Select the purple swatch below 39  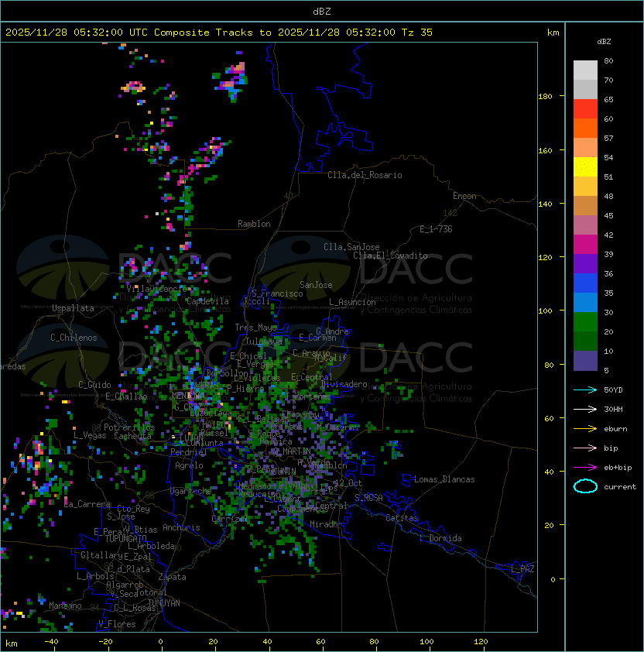(x=585, y=263)
